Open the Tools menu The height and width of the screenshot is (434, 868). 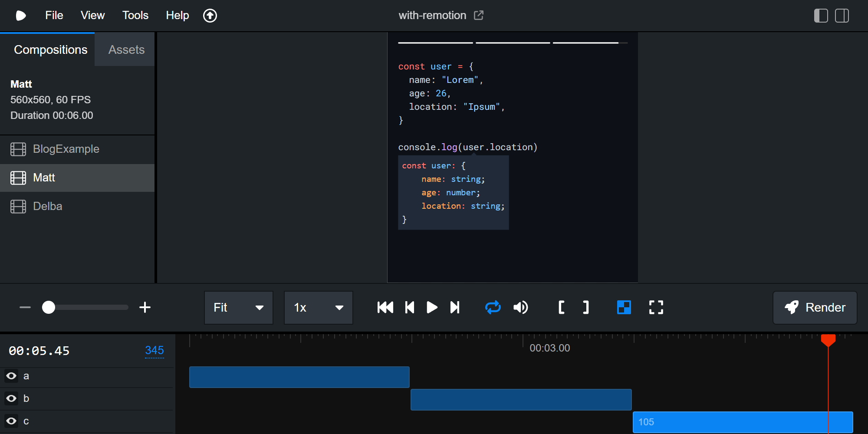tap(135, 16)
